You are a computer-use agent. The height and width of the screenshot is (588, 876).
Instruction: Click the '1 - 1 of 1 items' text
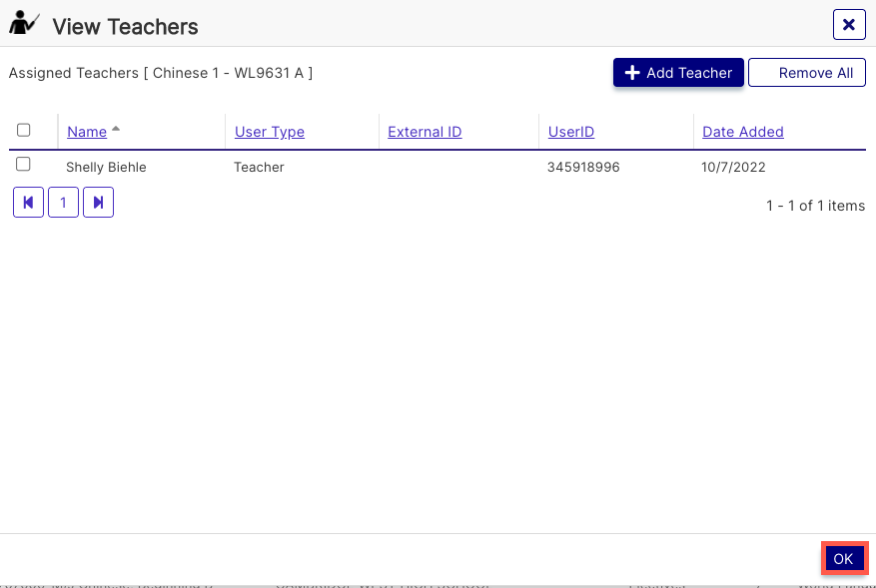815,206
